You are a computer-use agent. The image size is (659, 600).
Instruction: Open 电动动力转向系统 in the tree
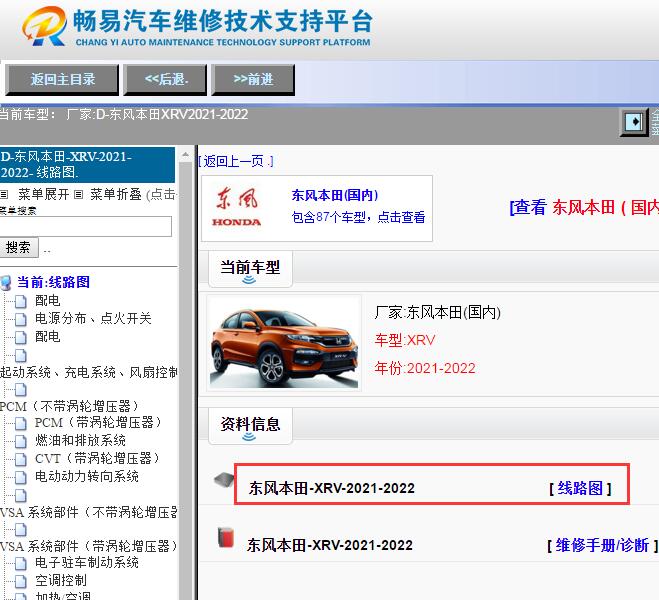click(87, 476)
